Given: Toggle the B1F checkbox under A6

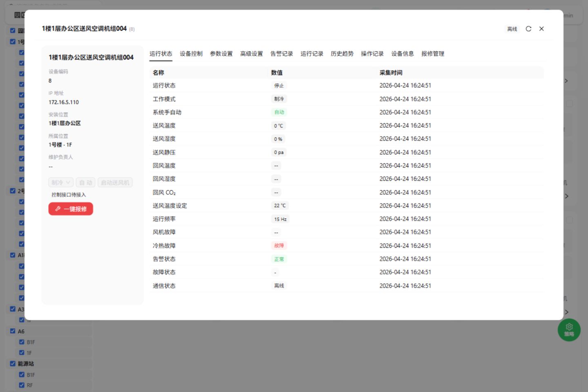Looking at the screenshot, I should (22, 342).
